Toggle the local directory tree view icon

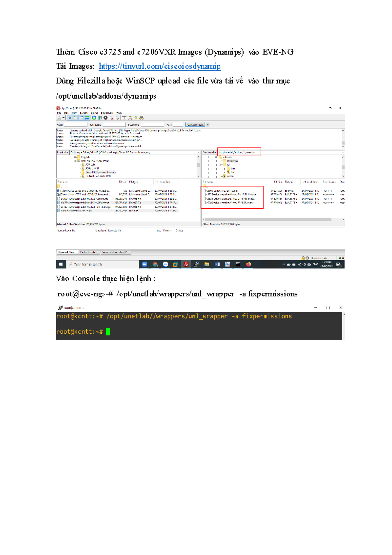(x=75, y=118)
